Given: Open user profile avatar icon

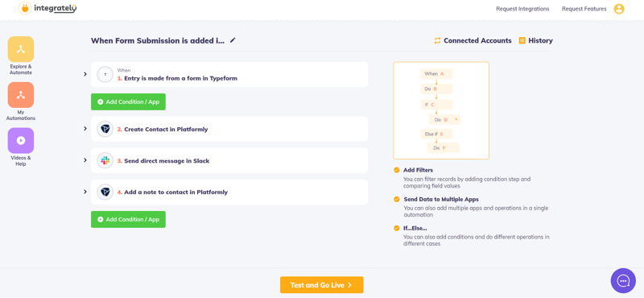Looking at the screenshot, I should pyautogui.click(x=619, y=9).
